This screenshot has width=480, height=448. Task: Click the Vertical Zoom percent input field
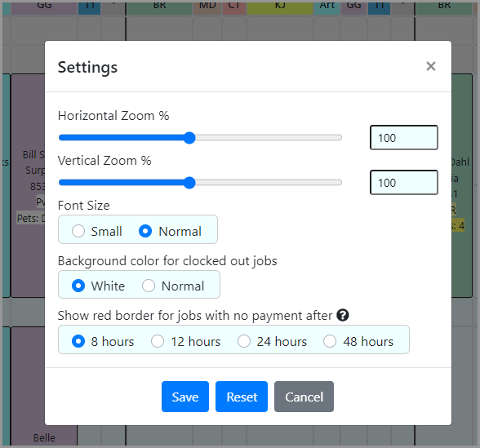404,183
